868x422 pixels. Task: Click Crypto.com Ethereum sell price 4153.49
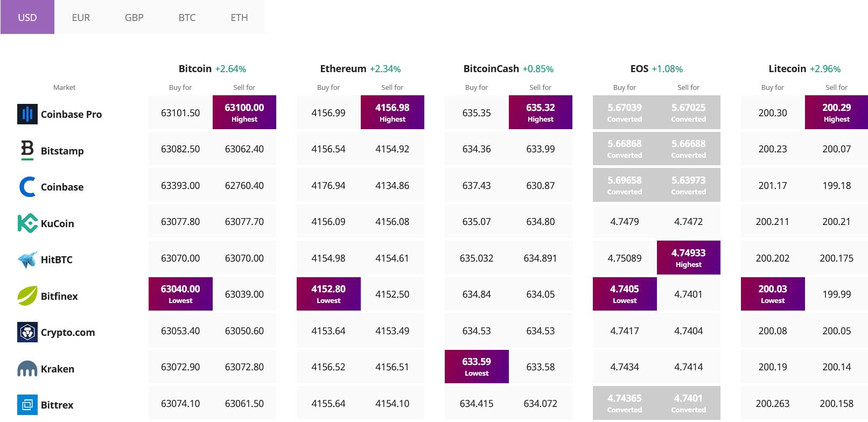point(393,330)
